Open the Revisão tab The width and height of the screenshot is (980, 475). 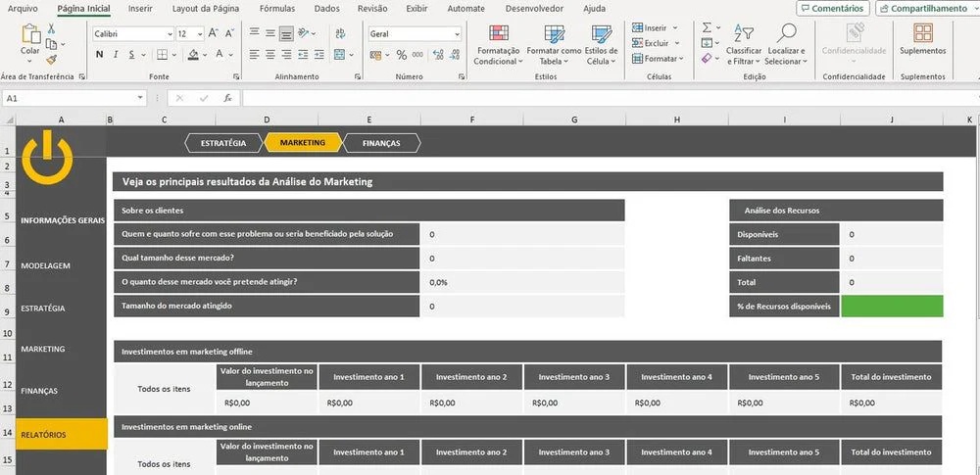372,9
